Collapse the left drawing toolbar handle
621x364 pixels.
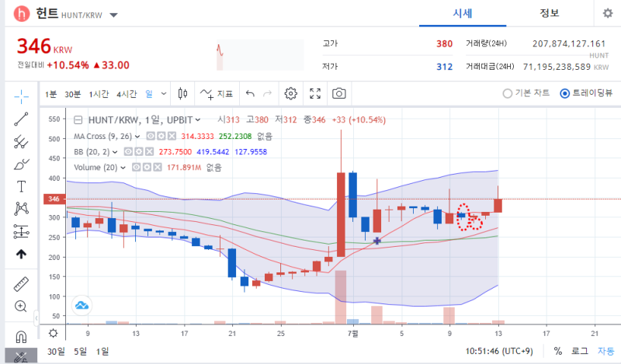[36, 317]
